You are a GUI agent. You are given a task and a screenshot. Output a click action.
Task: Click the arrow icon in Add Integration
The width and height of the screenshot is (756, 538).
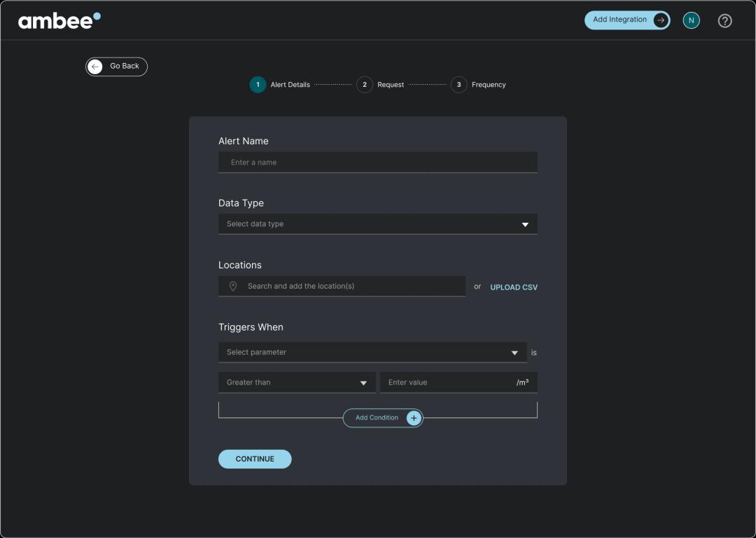point(660,20)
